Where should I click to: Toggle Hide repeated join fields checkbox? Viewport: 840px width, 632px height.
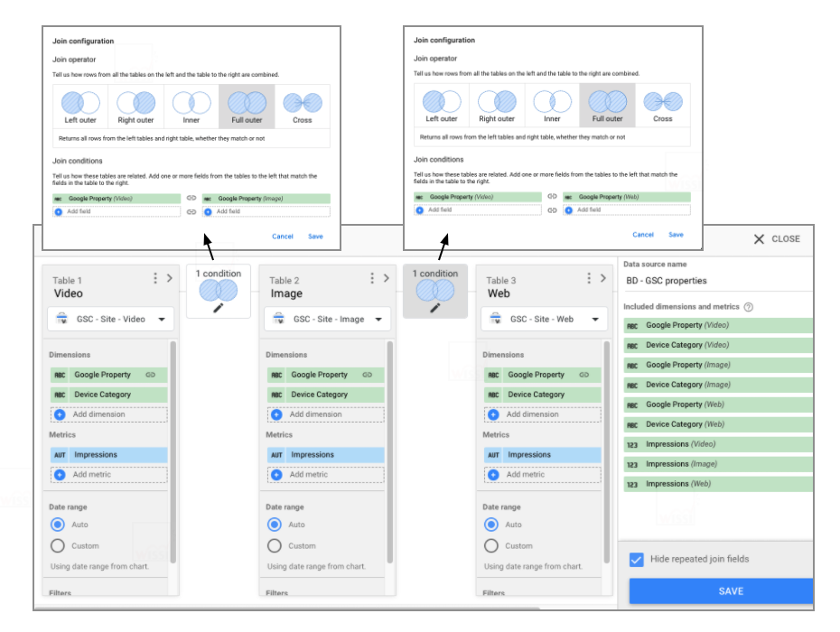637,560
